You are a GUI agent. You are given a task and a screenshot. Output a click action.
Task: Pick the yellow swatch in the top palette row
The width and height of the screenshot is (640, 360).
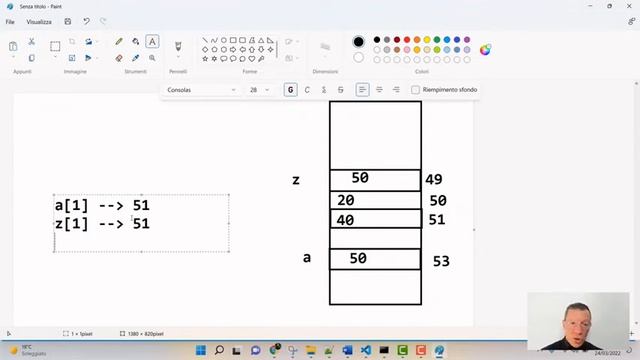[427, 40]
